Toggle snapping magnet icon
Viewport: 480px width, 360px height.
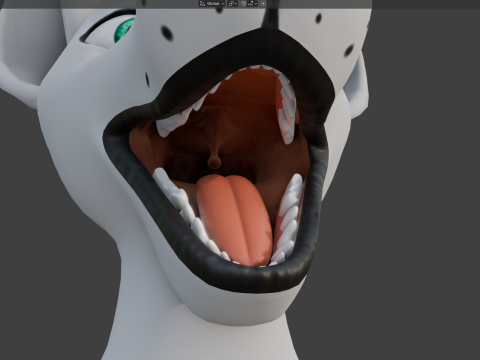pyautogui.click(x=244, y=4)
